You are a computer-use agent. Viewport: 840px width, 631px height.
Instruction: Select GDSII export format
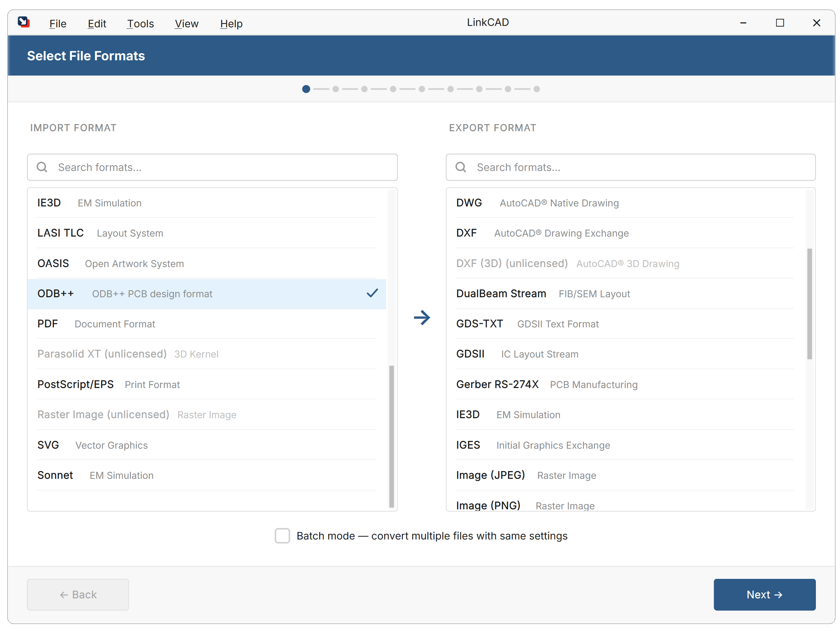(x=625, y=354)
